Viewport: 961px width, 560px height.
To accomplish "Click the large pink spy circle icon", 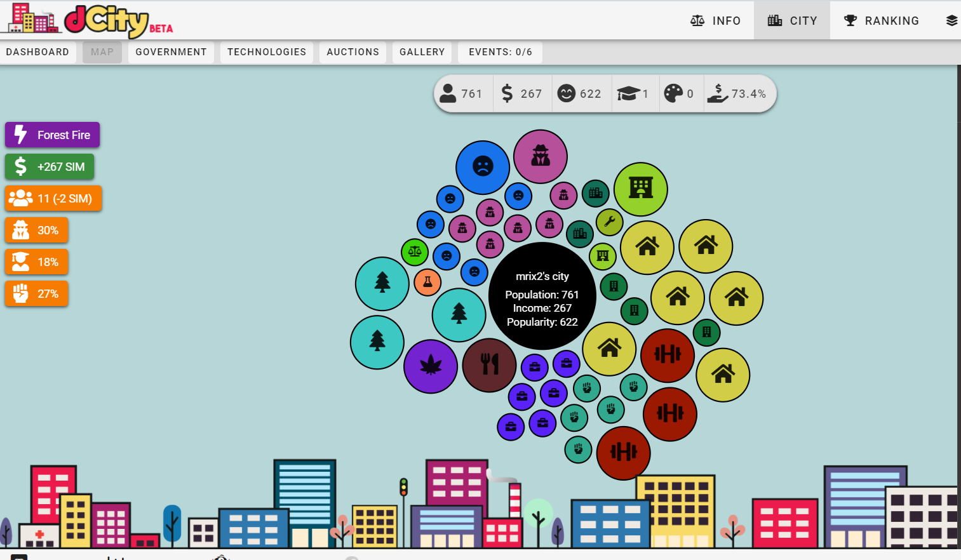I will [x=540, y=156].
